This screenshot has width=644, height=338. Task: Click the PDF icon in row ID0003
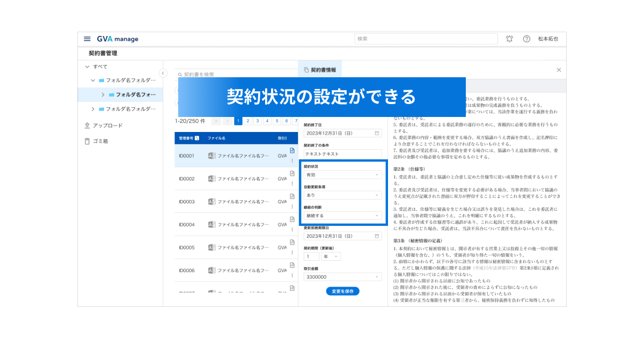pos(211,202)
